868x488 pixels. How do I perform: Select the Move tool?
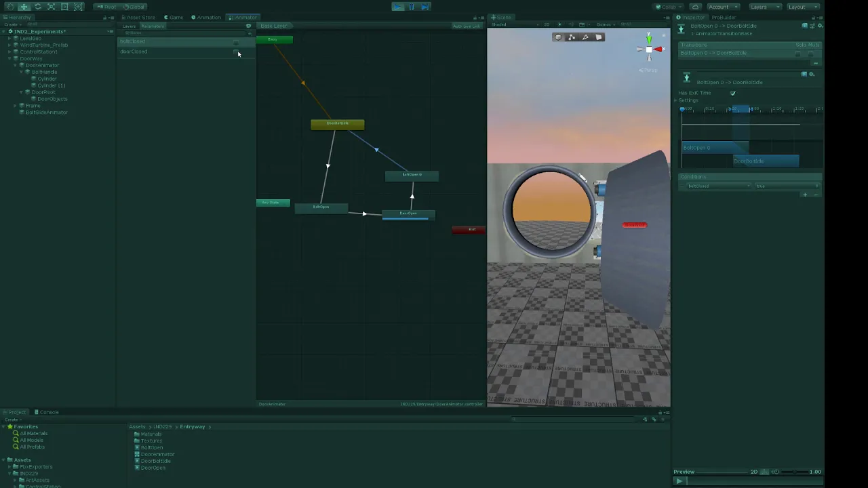click(24, 7)
